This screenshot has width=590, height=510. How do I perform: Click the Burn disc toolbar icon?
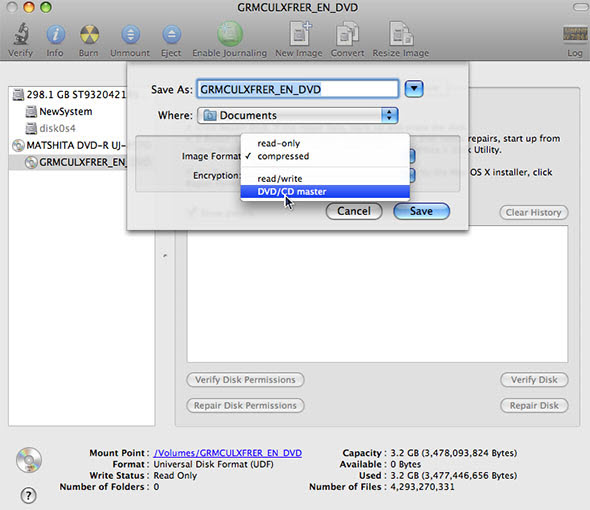click(89, 34)
